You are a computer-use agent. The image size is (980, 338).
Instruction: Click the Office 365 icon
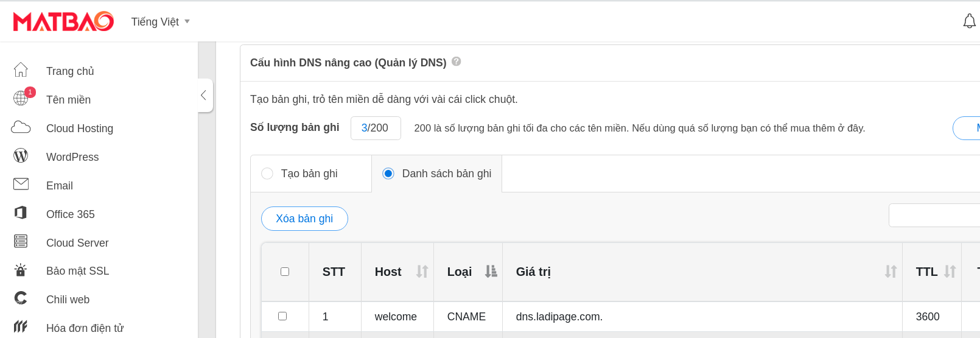click(21, 213)
